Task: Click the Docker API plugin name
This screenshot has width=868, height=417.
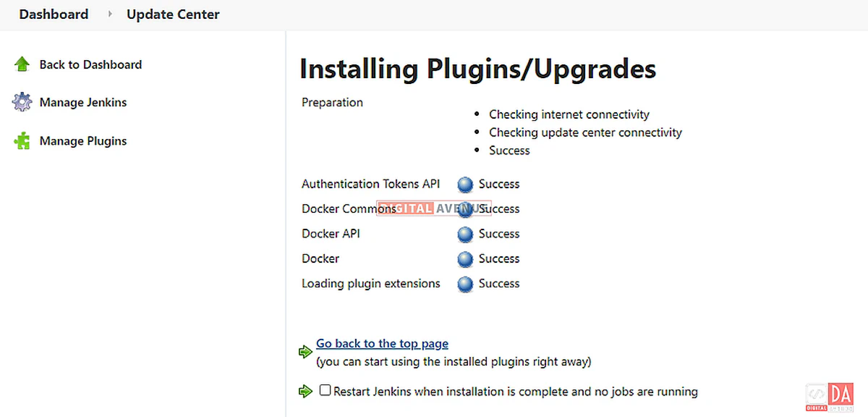Action: pyautogui.click(x=331, y=234)
